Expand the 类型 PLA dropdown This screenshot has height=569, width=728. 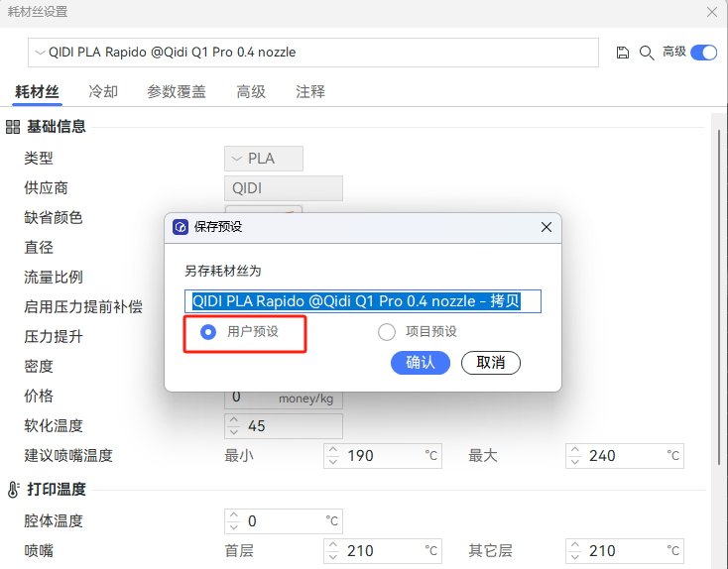tap(263, 159)
